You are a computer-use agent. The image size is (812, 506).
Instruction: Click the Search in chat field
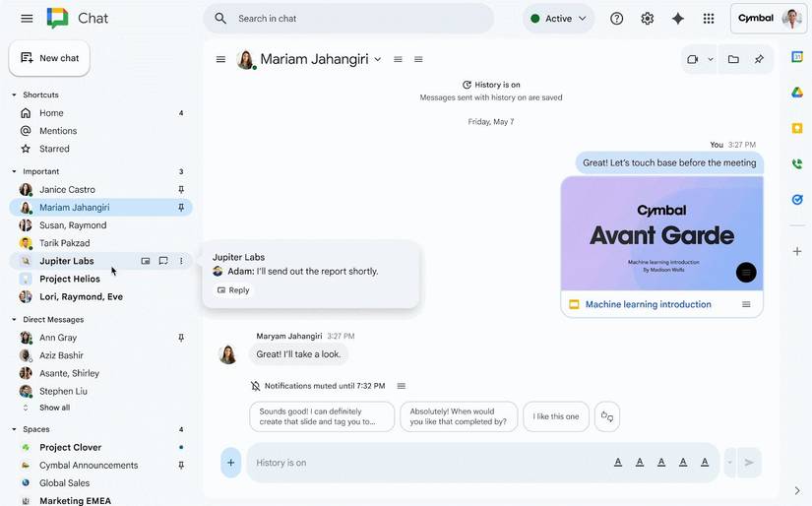click(x=348, y=19)
